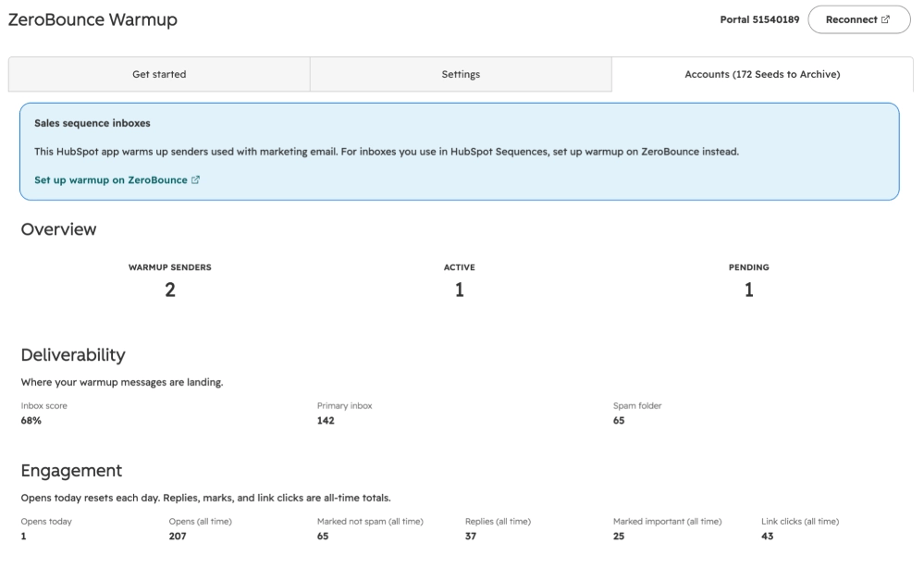This screenshot has width=924, height=580.
Task: Click the Inbox score value 68%
Action: coord(31,421)
